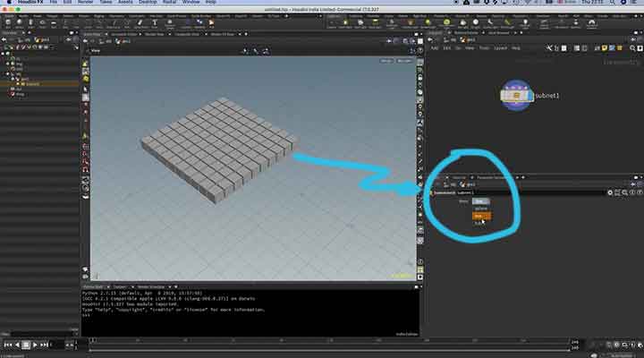644x358 pixels.
Task: Open the Window menu in menu bar
Action: (191, 2)
